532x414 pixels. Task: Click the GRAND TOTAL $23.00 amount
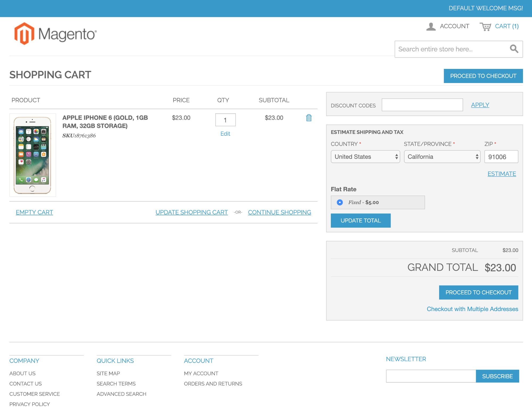[x=500, y=268]
